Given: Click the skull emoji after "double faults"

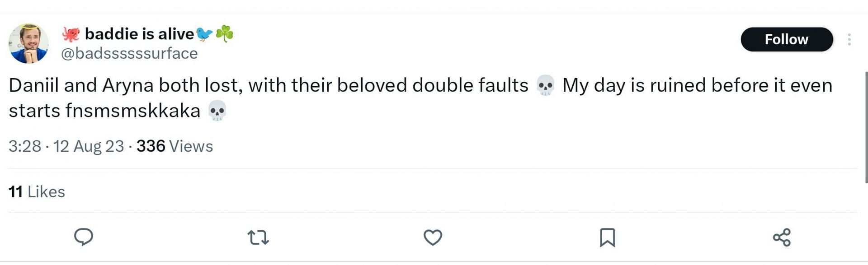Looking at the screenshot, I should pos(545,85).
